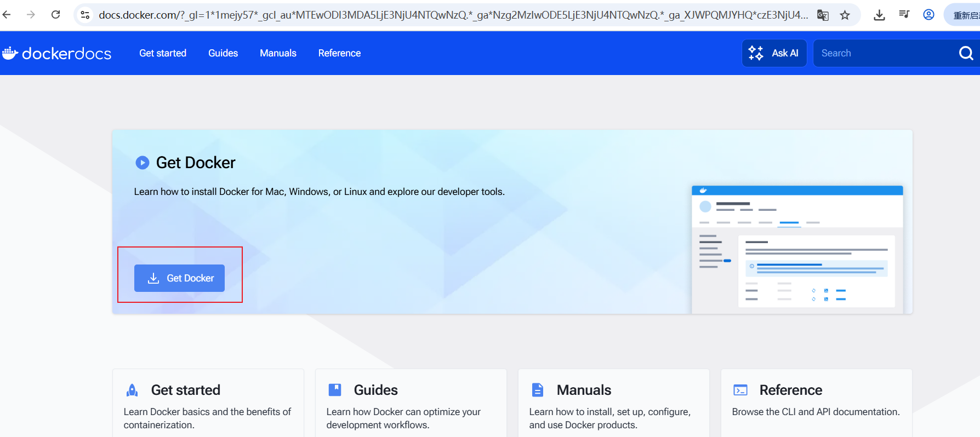Image resolution: width=980 pixels, height=437 pixels.
Task: Open the browser profile icon
Action: click(928, 15)
